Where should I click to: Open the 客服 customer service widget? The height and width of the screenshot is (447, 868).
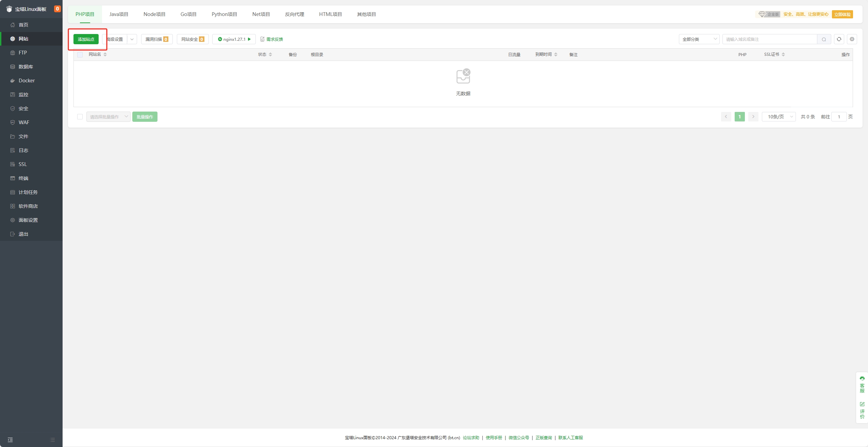[x=862, y=384]
